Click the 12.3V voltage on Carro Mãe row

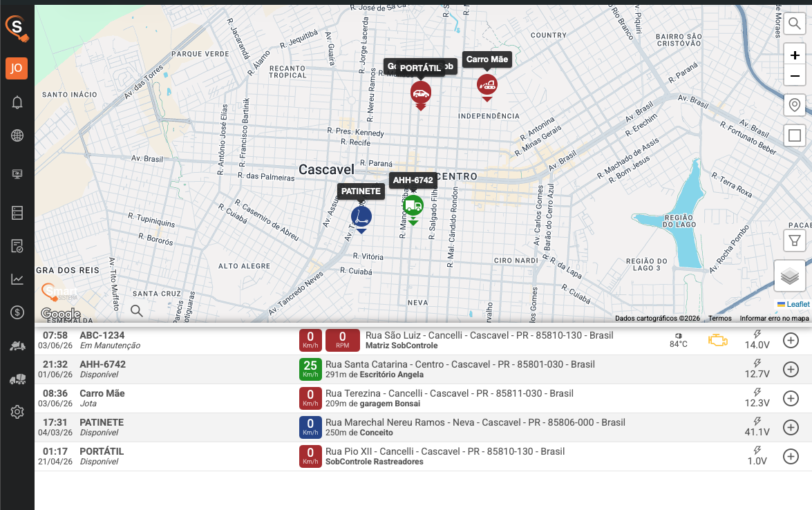(757, 398)
